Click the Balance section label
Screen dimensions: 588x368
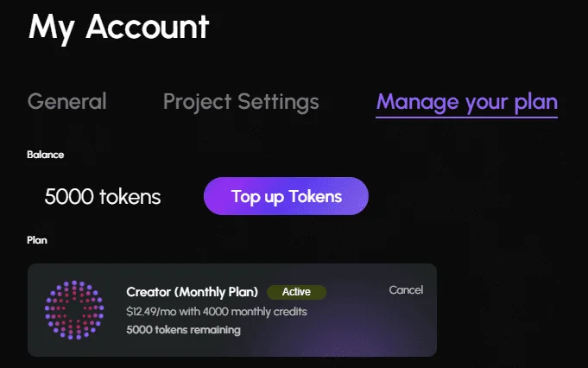[x=46, y=155]
